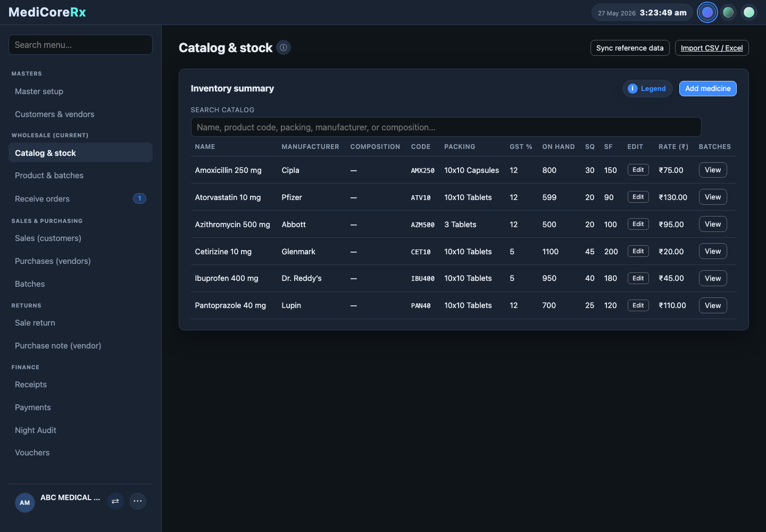This screenshot has height=532, width=766.
Task: Go to Customers & vendors
Action: click(81, 114)
